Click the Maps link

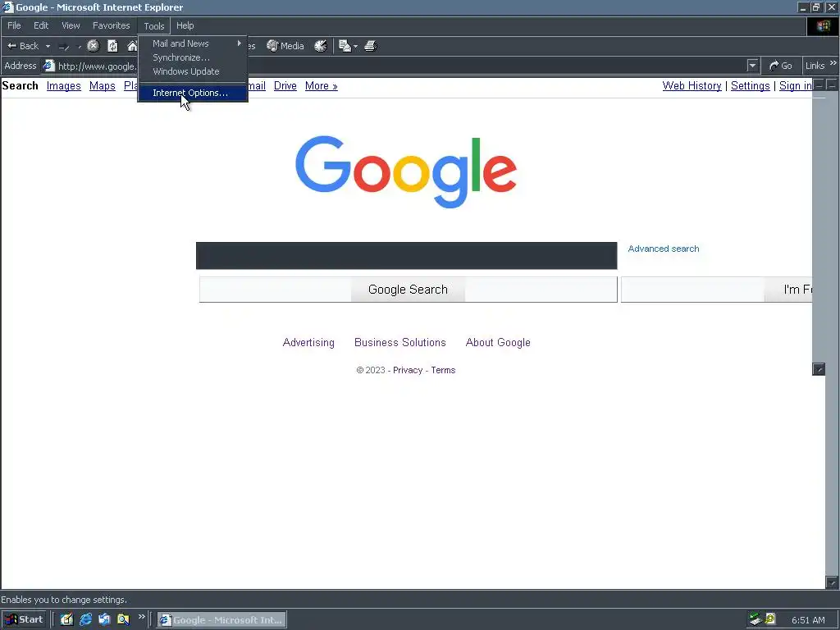103,85
